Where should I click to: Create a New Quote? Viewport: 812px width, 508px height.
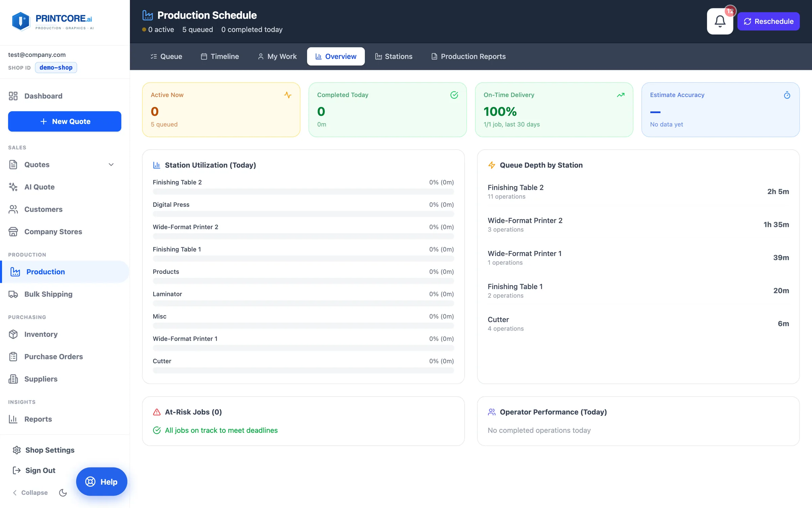(65, 121)
